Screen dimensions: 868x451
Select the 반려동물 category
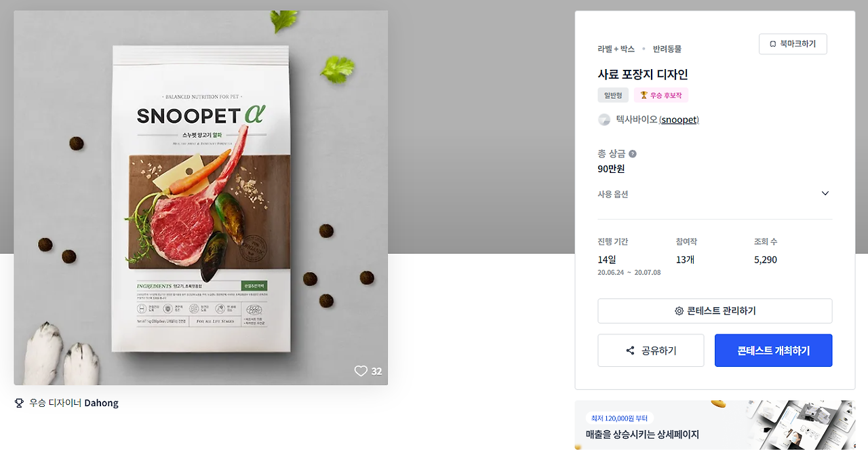pos(667,49)
